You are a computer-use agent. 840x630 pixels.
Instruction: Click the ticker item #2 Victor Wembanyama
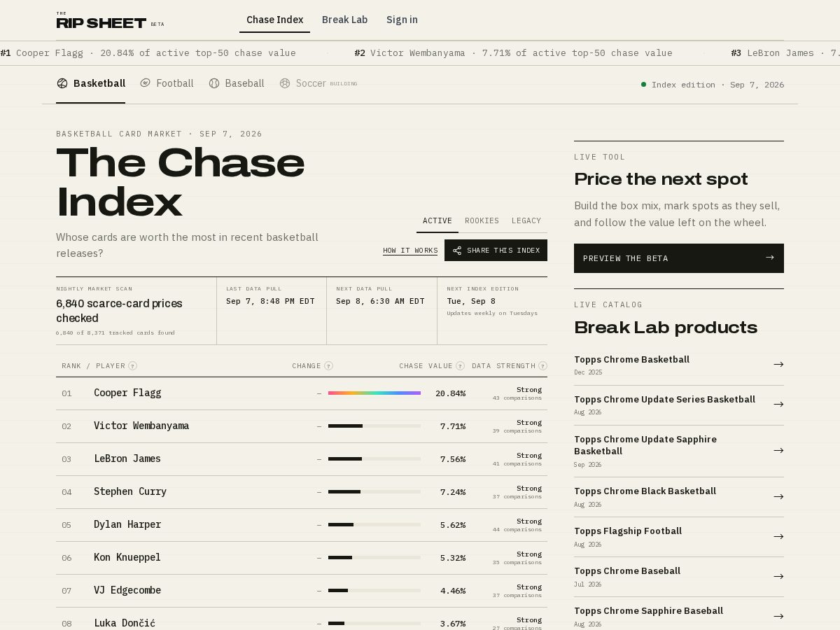tap(513, 53)
